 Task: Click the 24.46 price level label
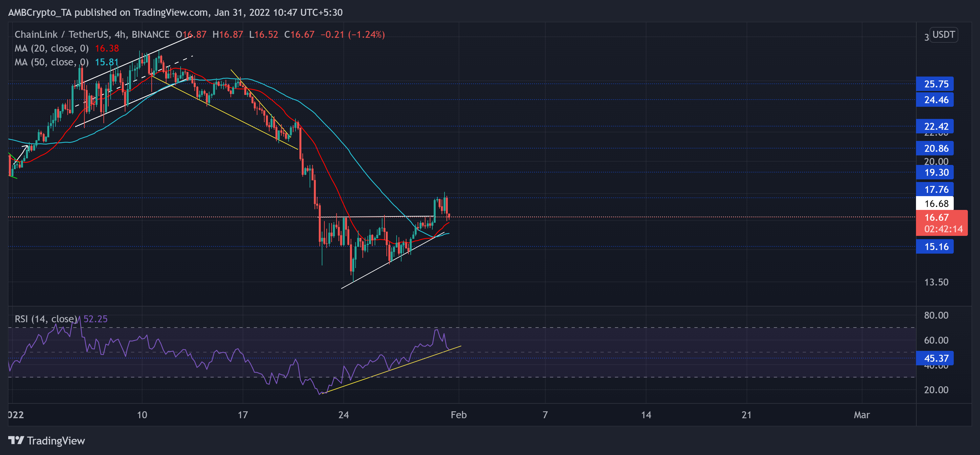coord(935,100)
